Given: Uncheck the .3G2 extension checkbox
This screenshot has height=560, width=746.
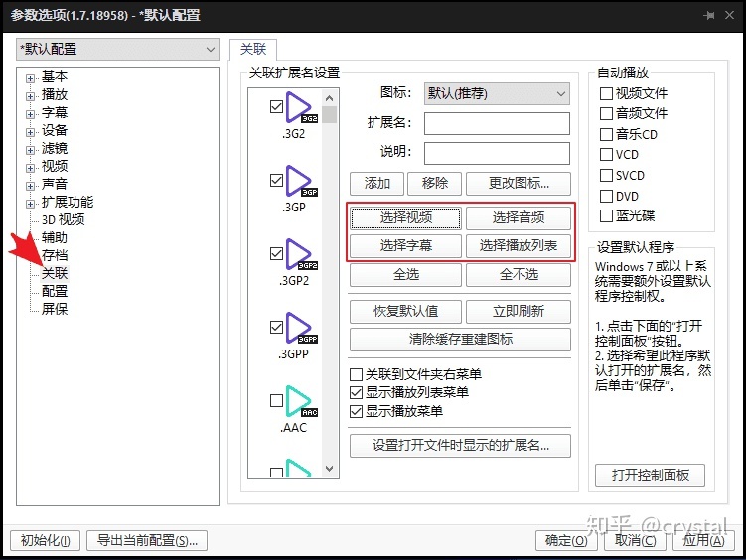Looking at the screenshot, I should [x=276, y=106].
